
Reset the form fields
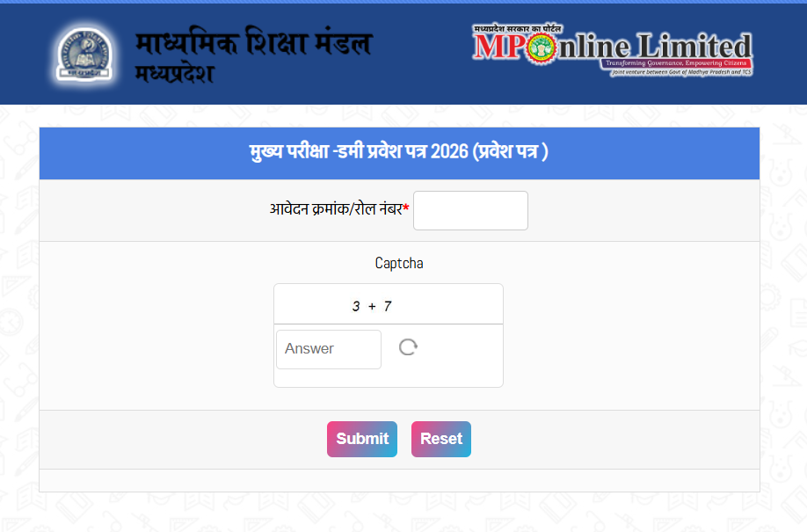(x=441, y=439)
